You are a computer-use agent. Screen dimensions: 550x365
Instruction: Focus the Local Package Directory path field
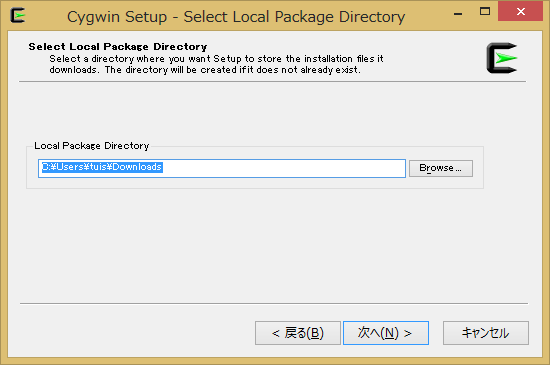(222, 168)
